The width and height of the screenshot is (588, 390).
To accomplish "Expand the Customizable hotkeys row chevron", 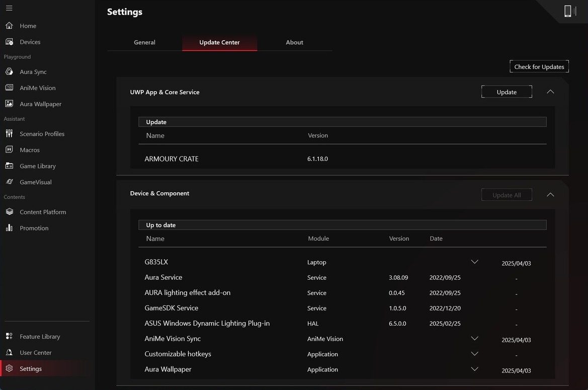I will [474, 354].
